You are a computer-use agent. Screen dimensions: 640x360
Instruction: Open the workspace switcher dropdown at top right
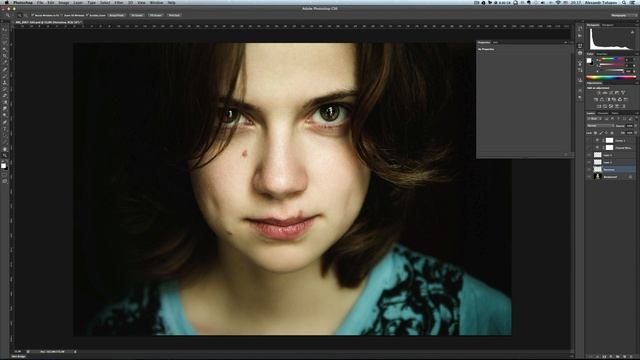[623, 15]
